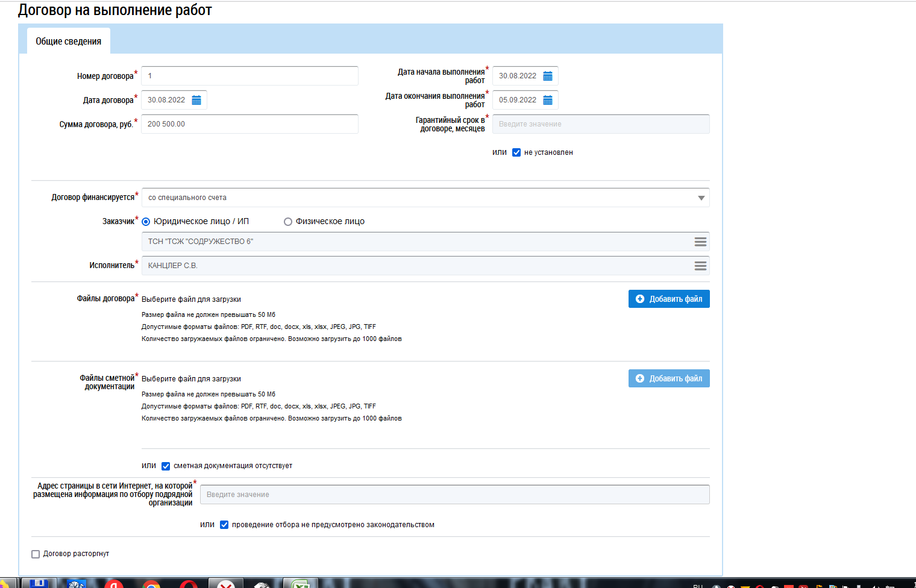Click the 'Договор финансируется' label
The width and height of the screenshot is (916, 588).
93,198
